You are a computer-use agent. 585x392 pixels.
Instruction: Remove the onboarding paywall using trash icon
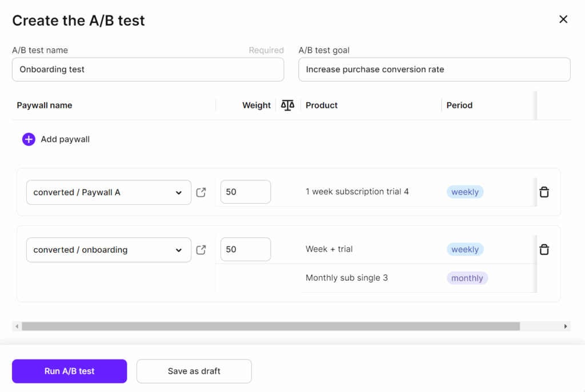544,249
